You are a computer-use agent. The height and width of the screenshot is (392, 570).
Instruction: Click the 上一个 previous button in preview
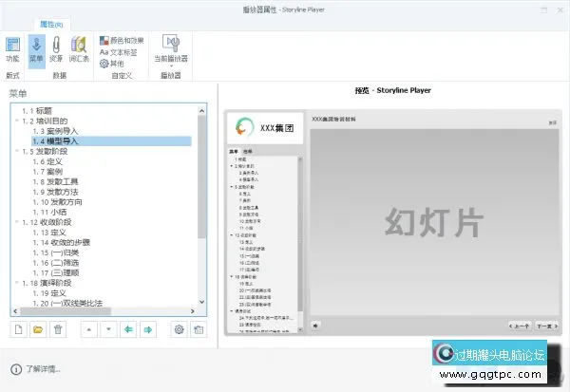click(519, 326)
